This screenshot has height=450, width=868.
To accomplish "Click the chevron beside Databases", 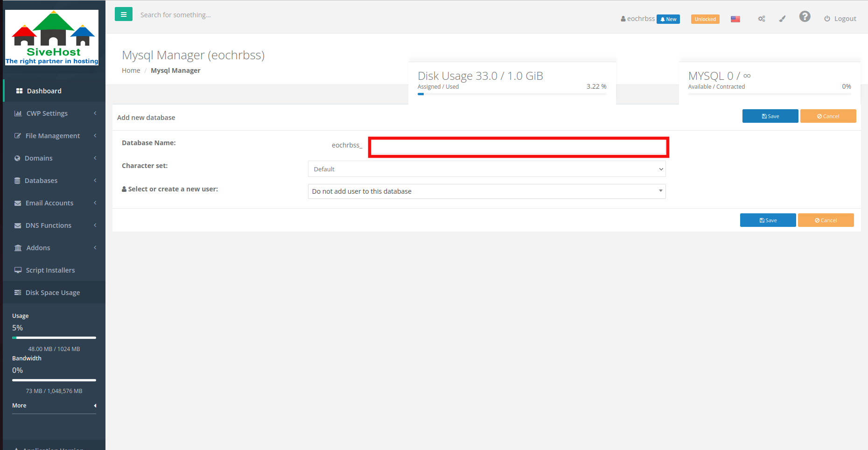I will [x=95, y=180].
